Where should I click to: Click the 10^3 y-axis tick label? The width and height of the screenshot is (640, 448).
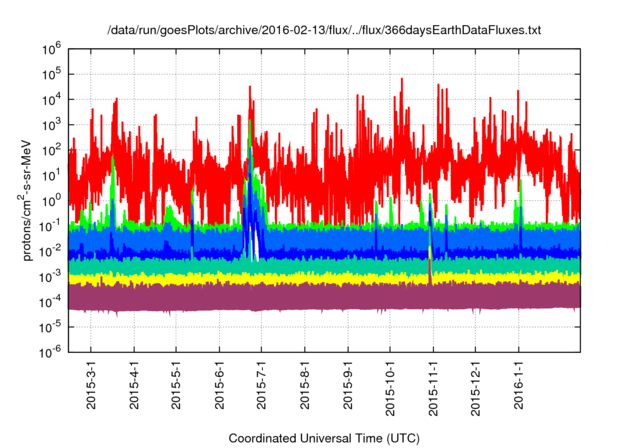tap(51, 125)
